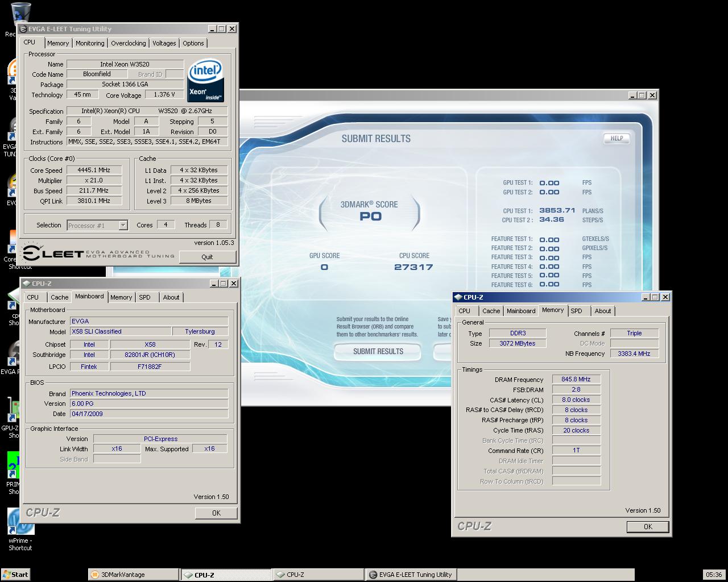728x582 pixels.
Task: Click the Triple channels field
Action: [634, 333]
